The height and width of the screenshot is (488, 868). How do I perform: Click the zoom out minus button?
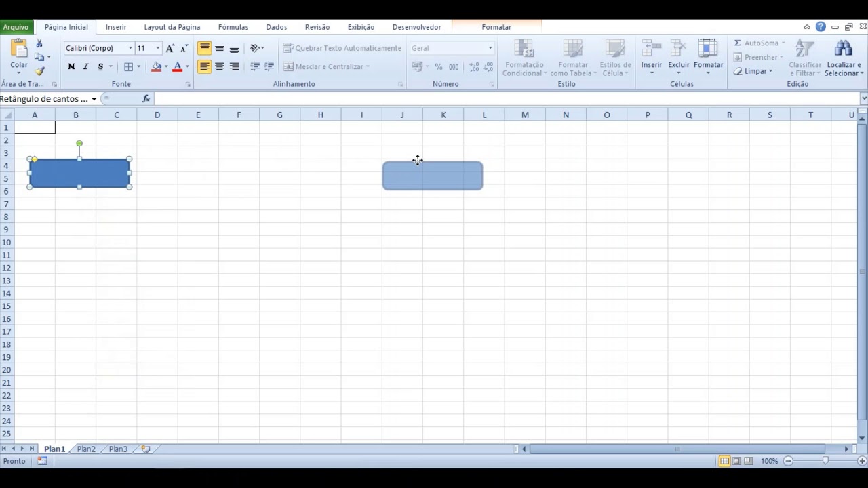coord(788,461)
